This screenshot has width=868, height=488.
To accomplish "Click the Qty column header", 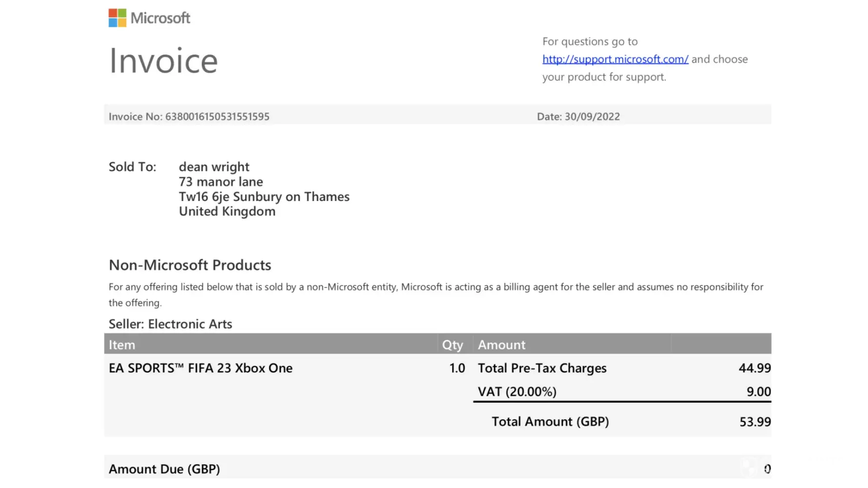I will pyautogui.click(x=452, y=345).
